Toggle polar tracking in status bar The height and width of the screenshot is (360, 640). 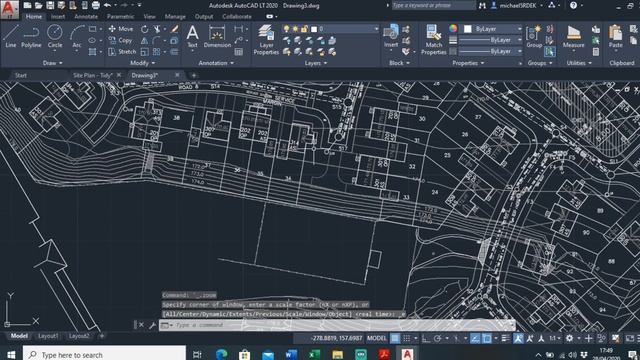[x=438, y=338]
